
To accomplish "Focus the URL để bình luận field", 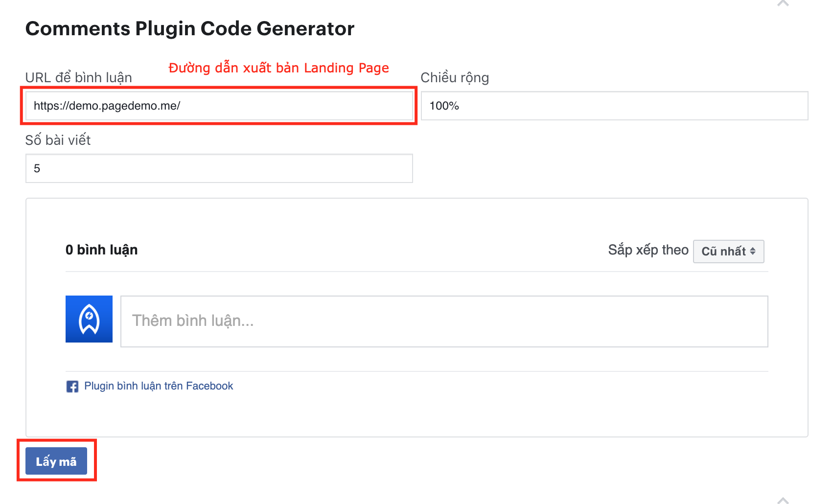I will [x=219, y=106].
